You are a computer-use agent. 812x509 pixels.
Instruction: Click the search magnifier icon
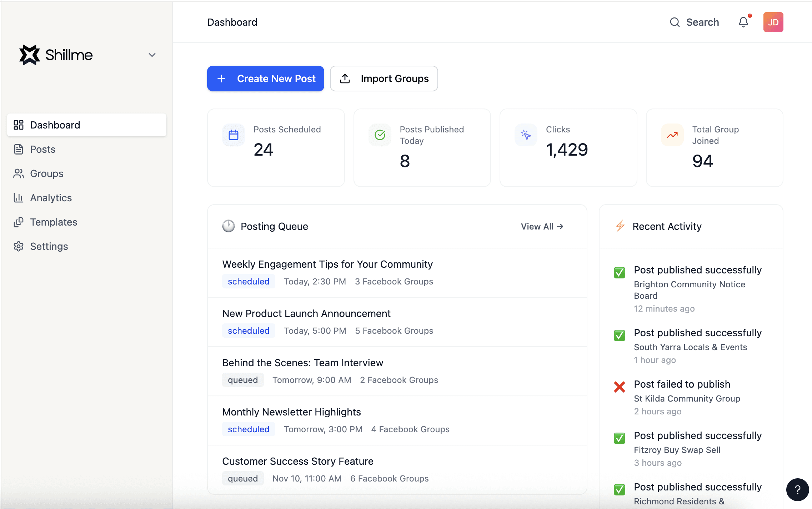coord(675,22)
